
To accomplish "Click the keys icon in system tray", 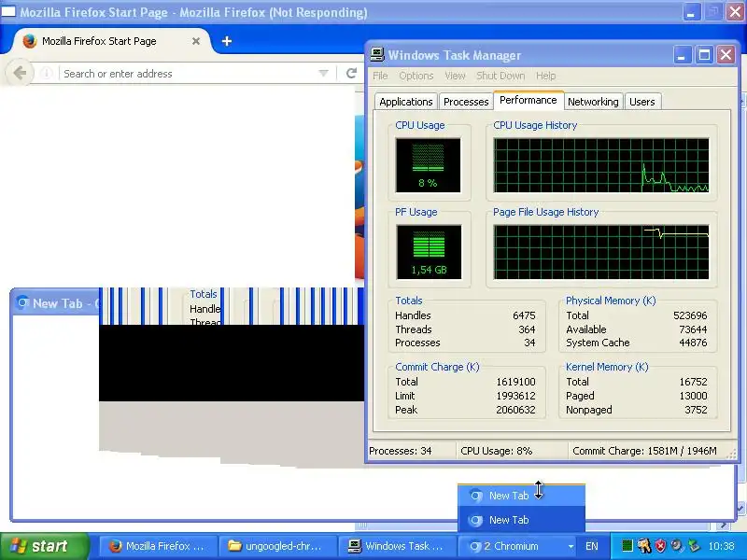I will click(644, 546).
